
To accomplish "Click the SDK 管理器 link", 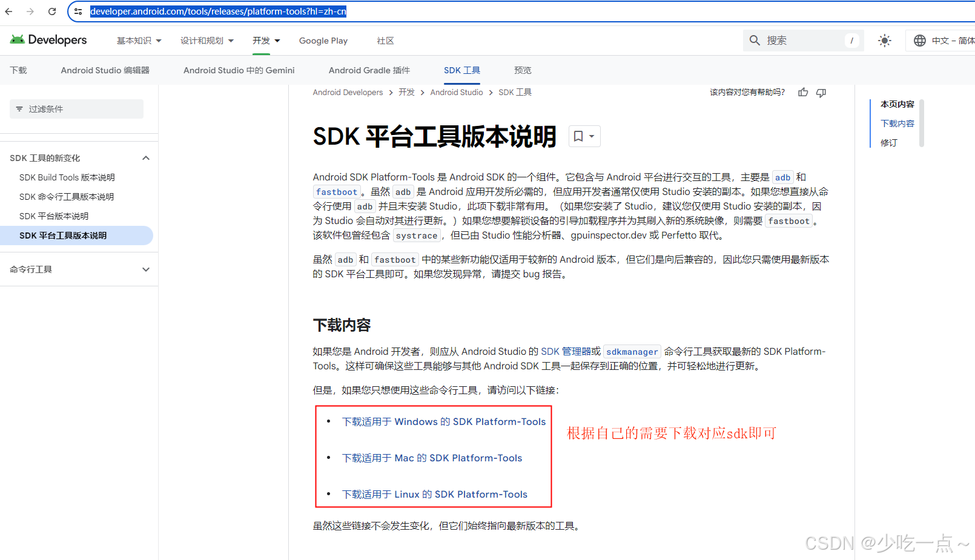I will [566, 351].
